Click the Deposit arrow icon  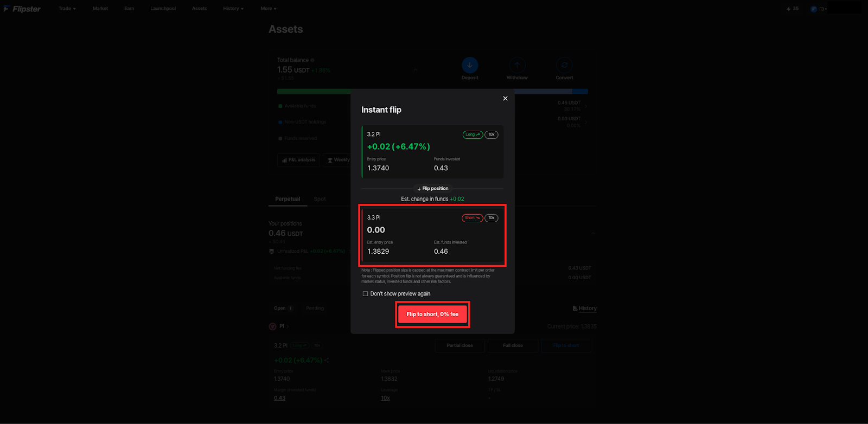click(x=470, y=65)
